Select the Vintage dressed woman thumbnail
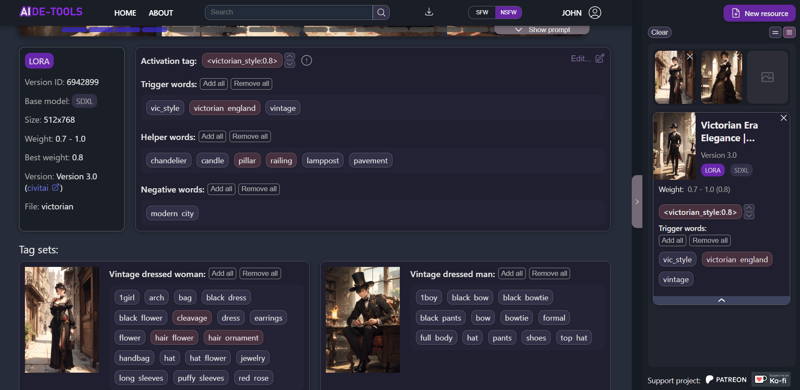This screenshot has width=800, height=390. pos(62,320)
